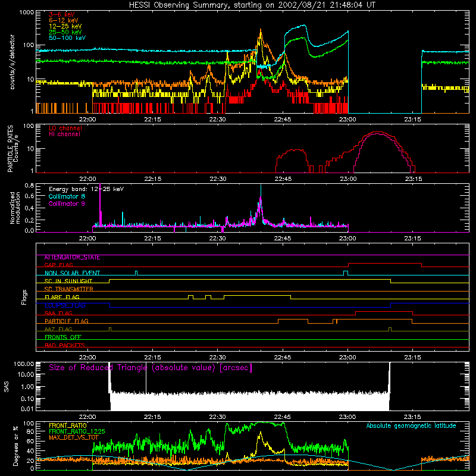
Task: Click the "SAA_FLAG" label
Action: pyautogui.click(x=58, y=313)
